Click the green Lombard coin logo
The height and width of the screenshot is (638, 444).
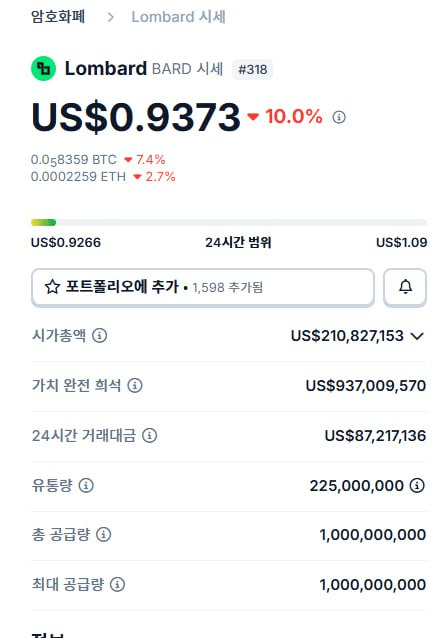pyautogui.click(x=44, y=68)
